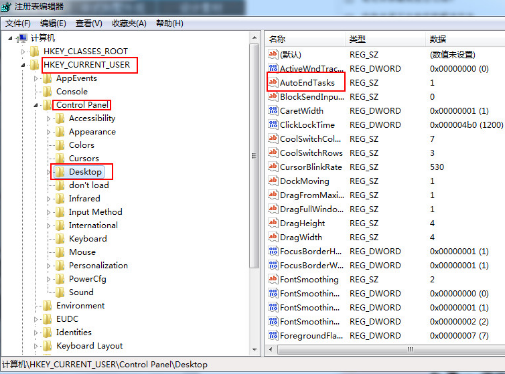Click the value list horizontal scrollbar thumb
Screen dimensions: 505x374
point(391,349)
